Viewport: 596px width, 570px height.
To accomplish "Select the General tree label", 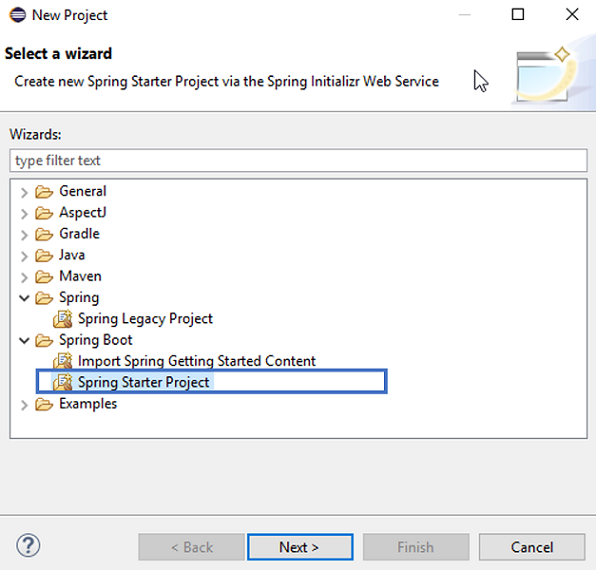I will click(82, 191).
